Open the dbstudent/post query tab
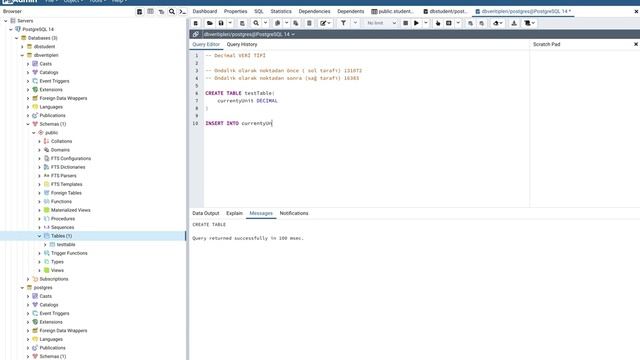This screenshot has width=640, height=360. 445,11
